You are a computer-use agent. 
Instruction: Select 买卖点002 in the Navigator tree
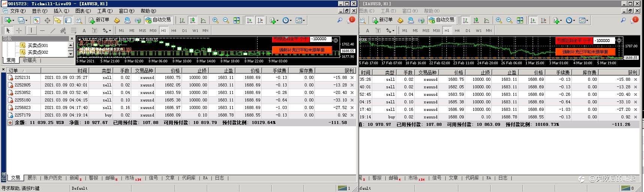pyautogui.click(x=38, y=53)
